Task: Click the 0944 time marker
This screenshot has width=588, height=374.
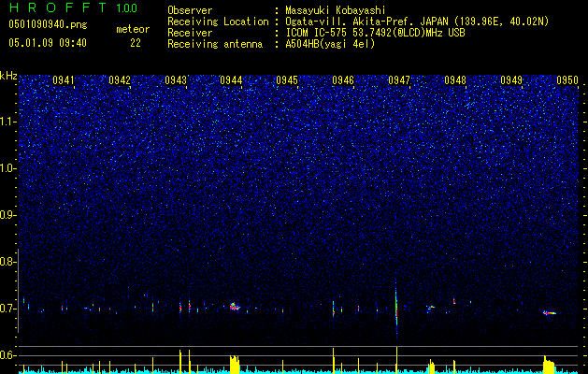Action: click(x=231, y=80)
